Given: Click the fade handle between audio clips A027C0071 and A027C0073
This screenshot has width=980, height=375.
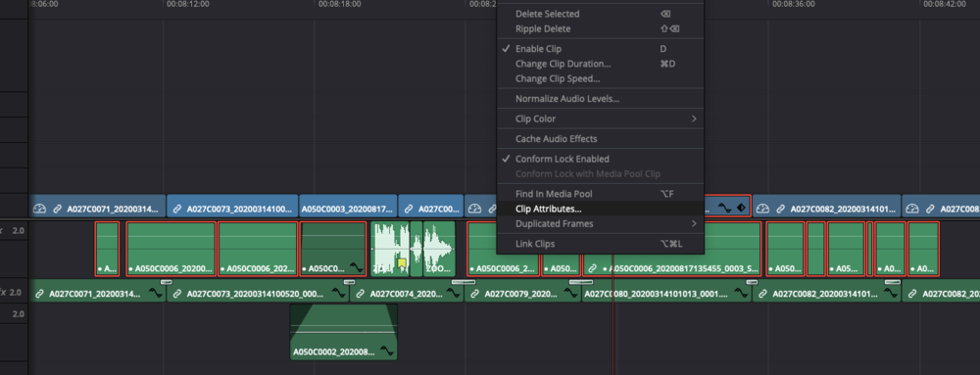Looking at the screenshot, I should click(x=167, y=282).
